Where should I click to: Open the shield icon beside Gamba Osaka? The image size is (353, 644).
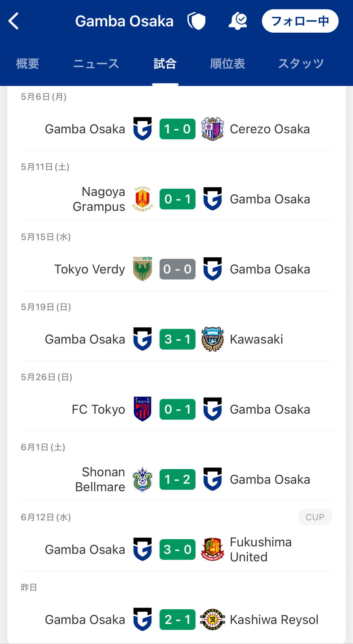tap(196, 21)
